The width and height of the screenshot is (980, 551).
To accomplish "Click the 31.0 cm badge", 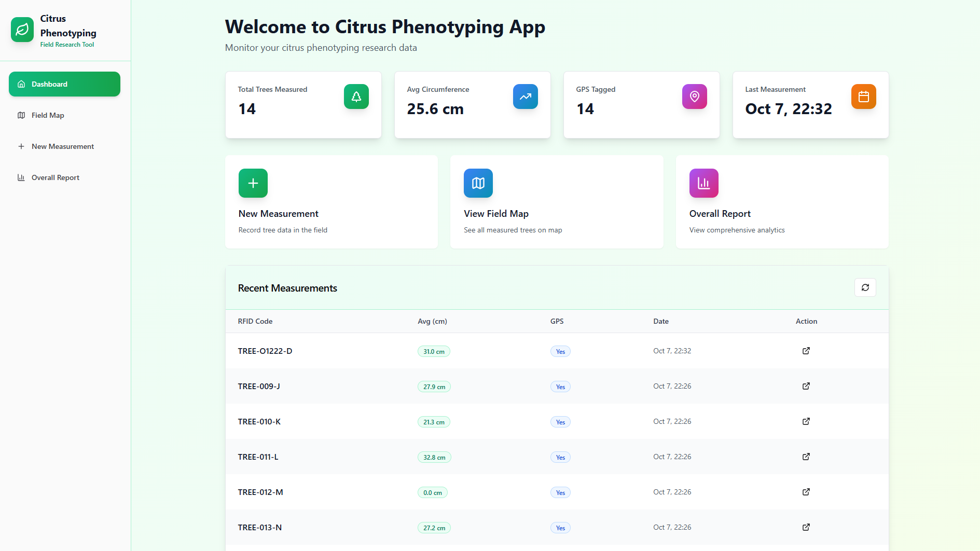I will (x=434, y=351).
